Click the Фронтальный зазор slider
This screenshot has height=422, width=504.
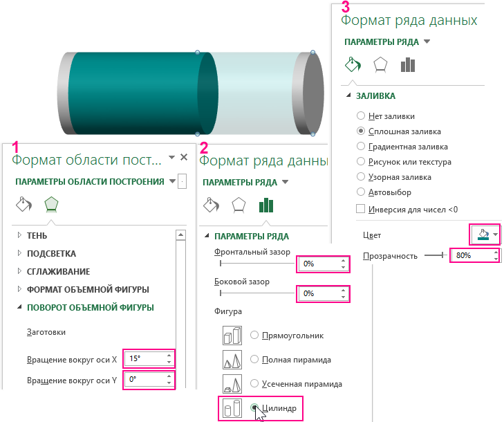(256, 264)
